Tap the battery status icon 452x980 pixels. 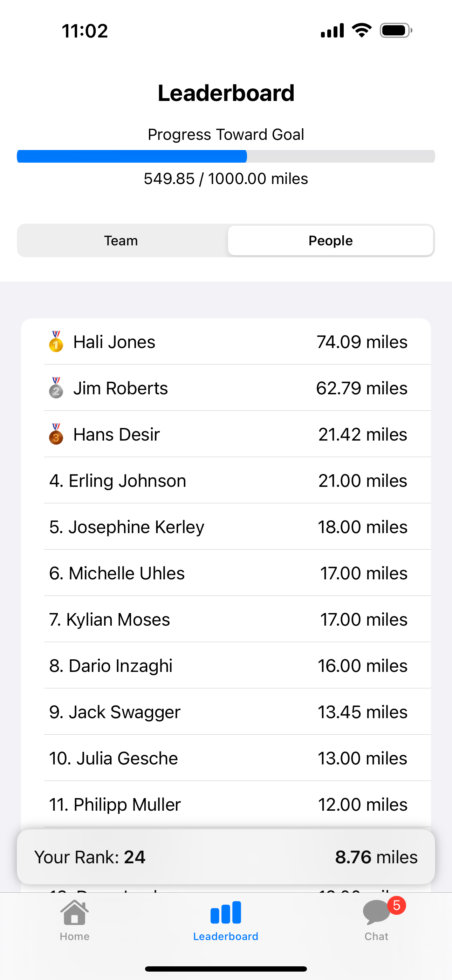pyautogui.click(x=396, y=30)
